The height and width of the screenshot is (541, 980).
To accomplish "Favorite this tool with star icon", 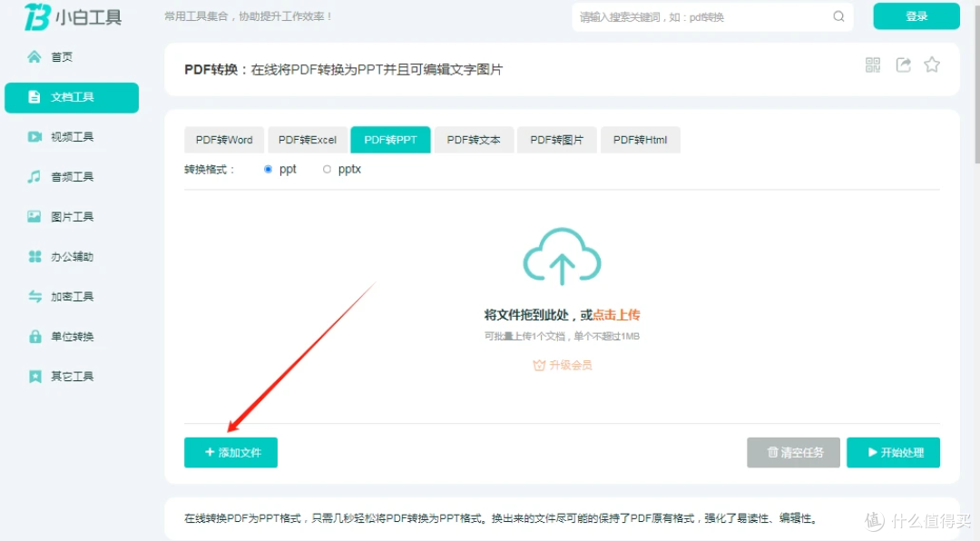I will [932, 64].
